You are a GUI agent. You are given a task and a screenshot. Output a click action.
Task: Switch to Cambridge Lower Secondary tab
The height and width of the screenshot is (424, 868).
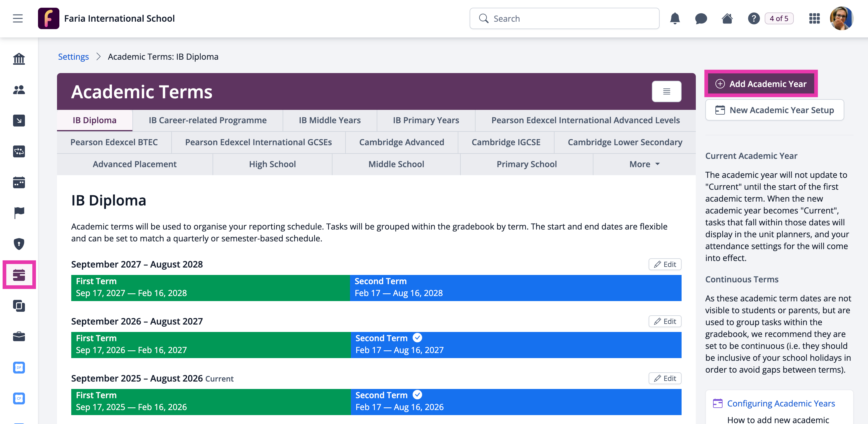pos(625,142)
